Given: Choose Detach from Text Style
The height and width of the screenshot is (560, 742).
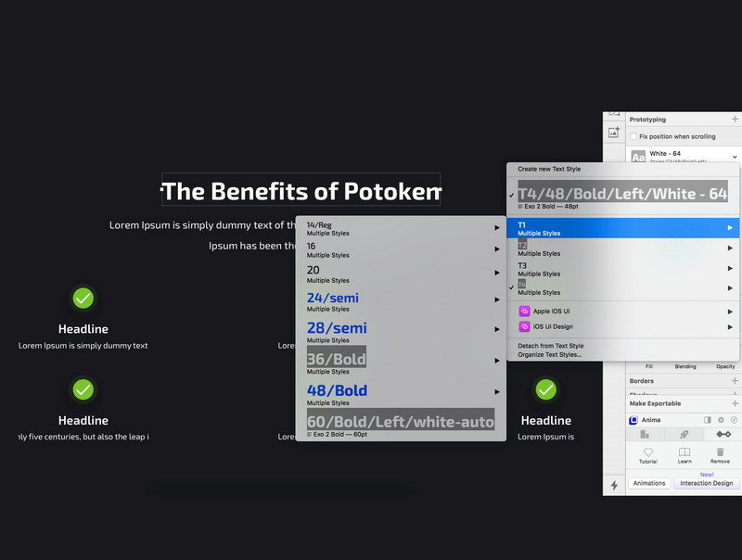Looking at the screenshot, I should 550,346.
